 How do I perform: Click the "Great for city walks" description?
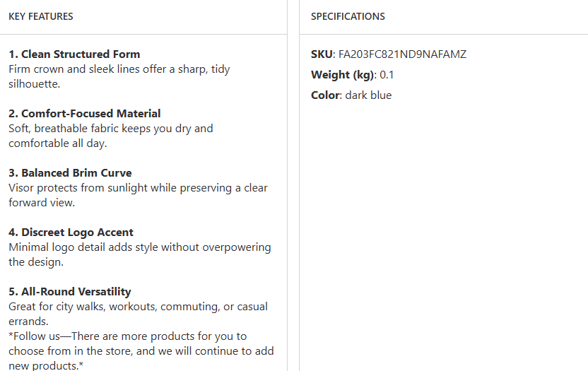point(138,307)
